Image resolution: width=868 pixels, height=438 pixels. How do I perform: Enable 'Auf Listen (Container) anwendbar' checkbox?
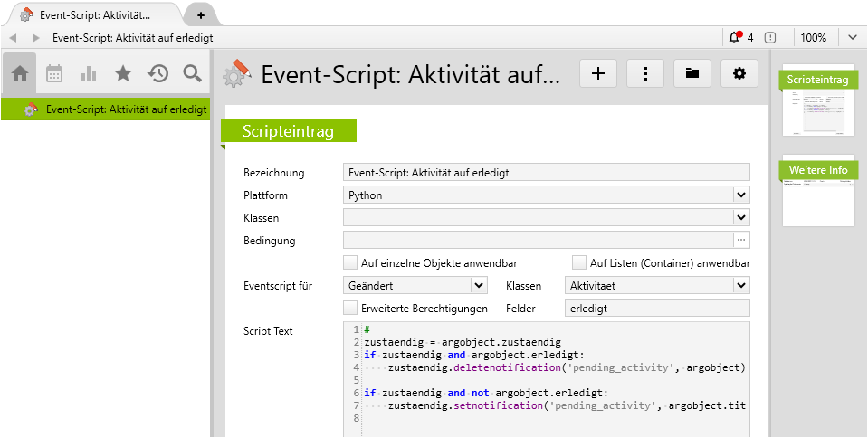pyautogui.click(x=579, y=263)
